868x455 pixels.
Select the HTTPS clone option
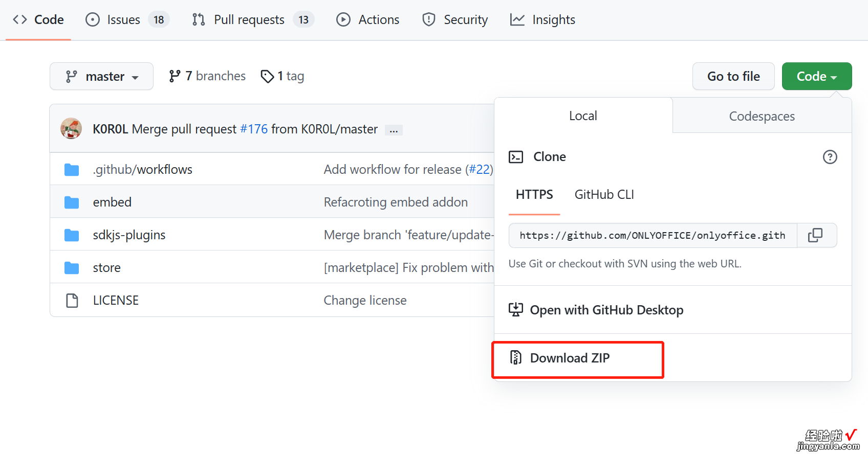534,195
